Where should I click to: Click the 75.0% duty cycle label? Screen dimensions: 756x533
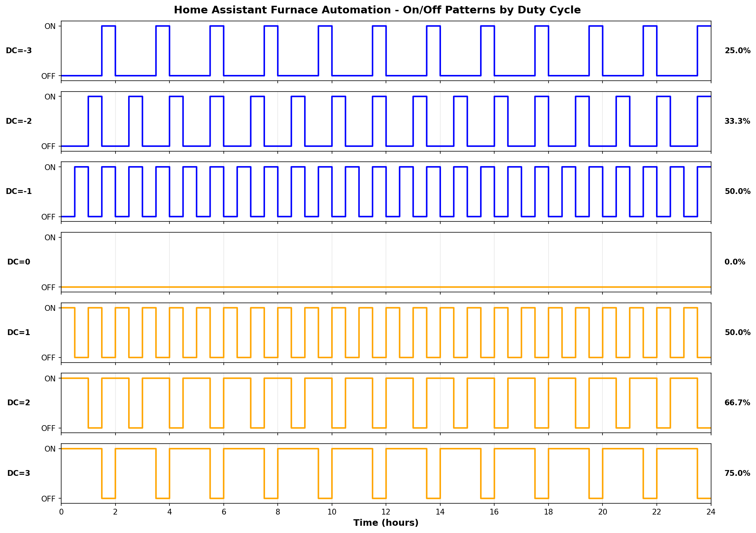pyautogui.click(x=737, y=473)
